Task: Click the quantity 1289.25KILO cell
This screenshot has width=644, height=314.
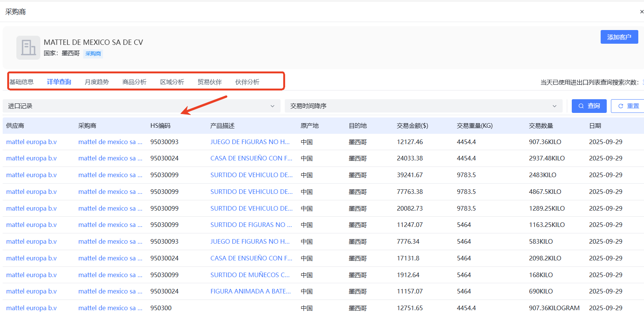Action: pos(547,208)
